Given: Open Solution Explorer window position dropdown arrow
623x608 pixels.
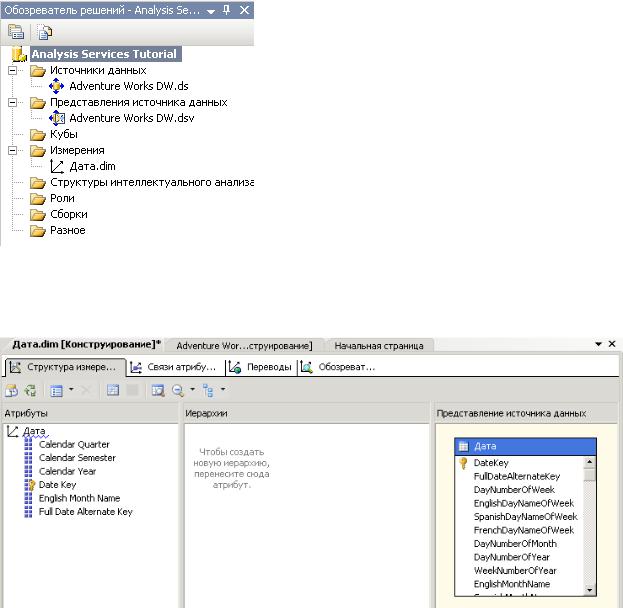Looking at the screenshot, I should click(211, 11).
